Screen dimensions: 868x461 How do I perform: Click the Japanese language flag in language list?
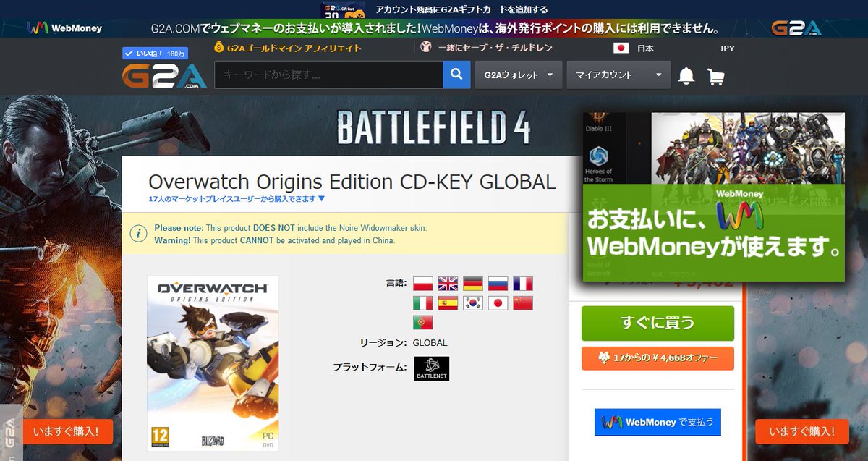pos(498,303)
